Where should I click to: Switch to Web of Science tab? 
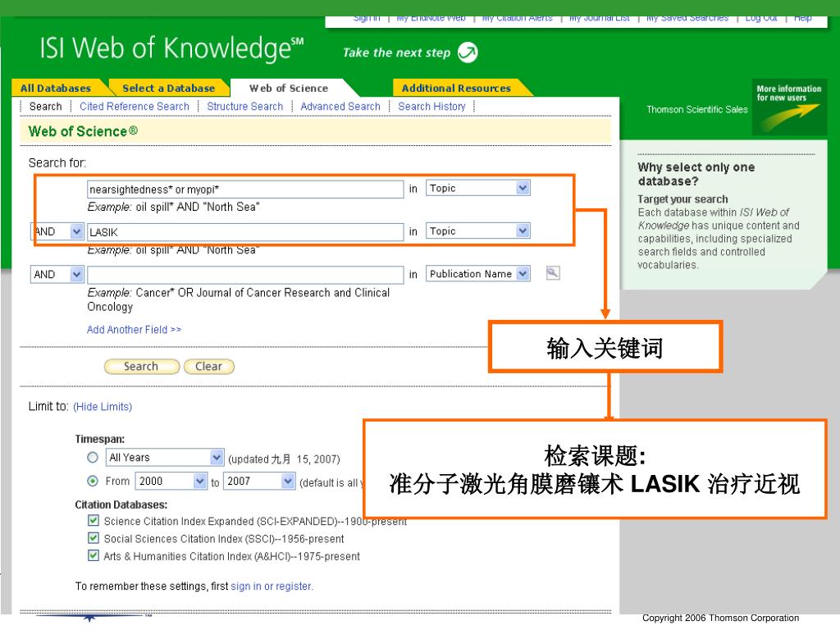(x=289, y=88)
